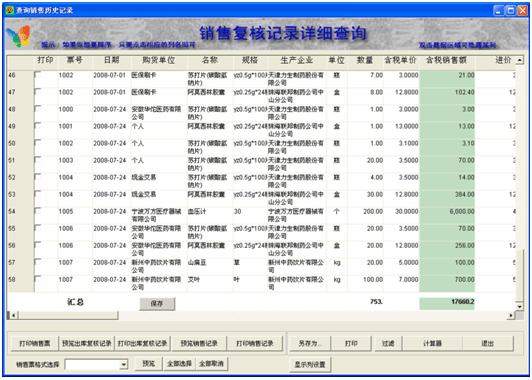The height and width of the screenshot is (380, 532).
Task: Click the horizontal scrollbar thumb
Action: click(x=68, y=315)
